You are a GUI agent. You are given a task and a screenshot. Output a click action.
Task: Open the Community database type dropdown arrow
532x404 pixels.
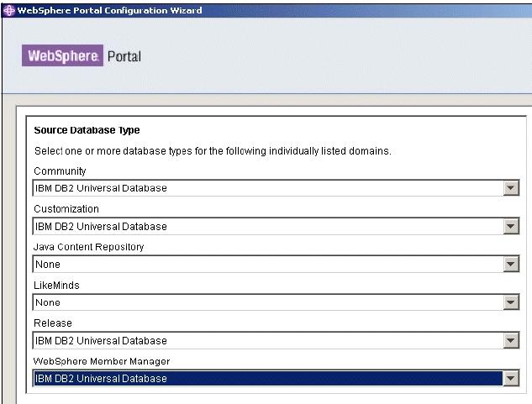click(511, 188)
